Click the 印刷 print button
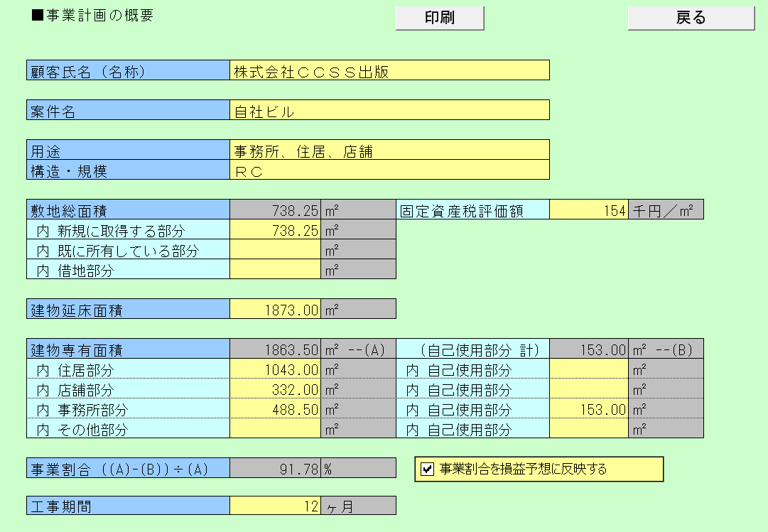 click(x=439, y=18)
